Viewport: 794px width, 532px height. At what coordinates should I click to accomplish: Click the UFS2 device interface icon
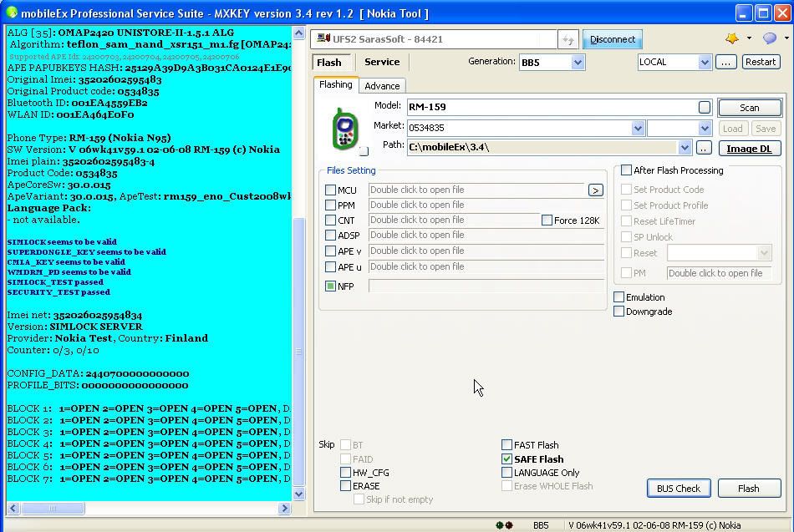323,38
